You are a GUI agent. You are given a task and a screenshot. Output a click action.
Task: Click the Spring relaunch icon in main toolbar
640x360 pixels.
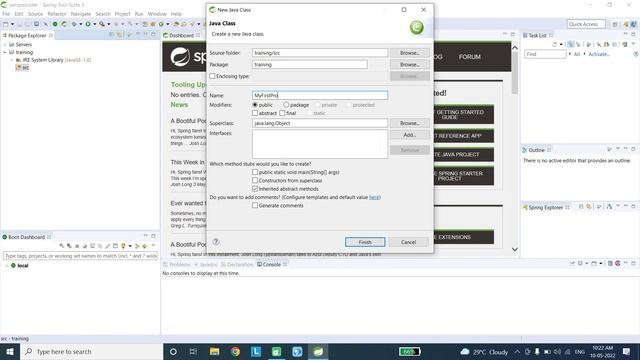pos(64,24)
